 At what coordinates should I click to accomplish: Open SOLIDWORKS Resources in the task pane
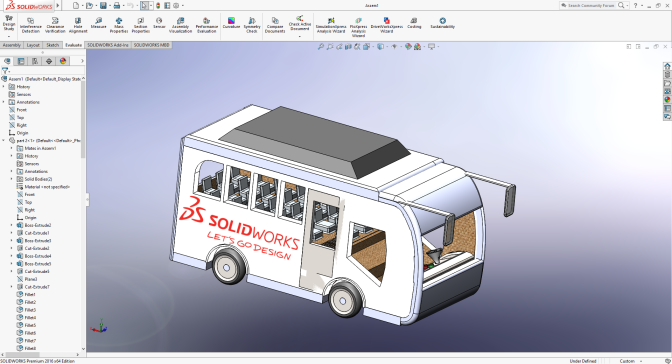(667, 66)
